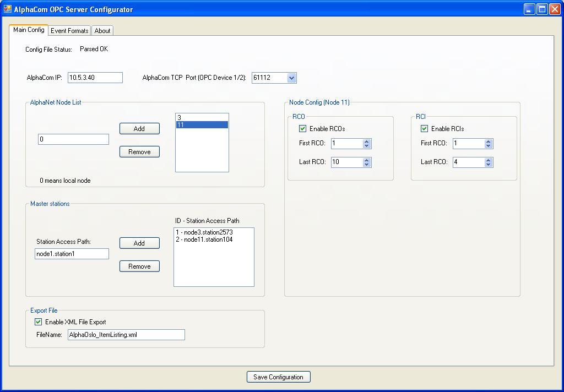Increase the First RCI spinner value
The height and width of the screenshot is (392, 564).
pyautogui.click(x=488, y=141)
